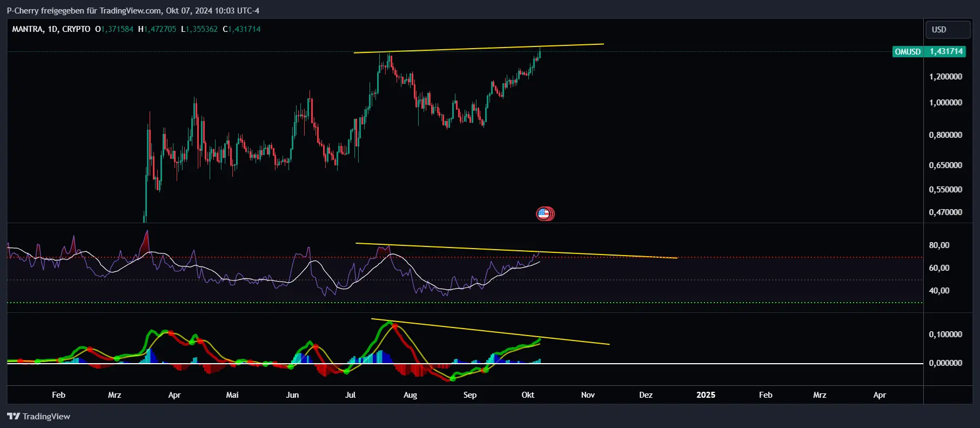Click the MACD 0,100000 axis label
This screenshot has height=428, width=980.
tap(945, 335)
